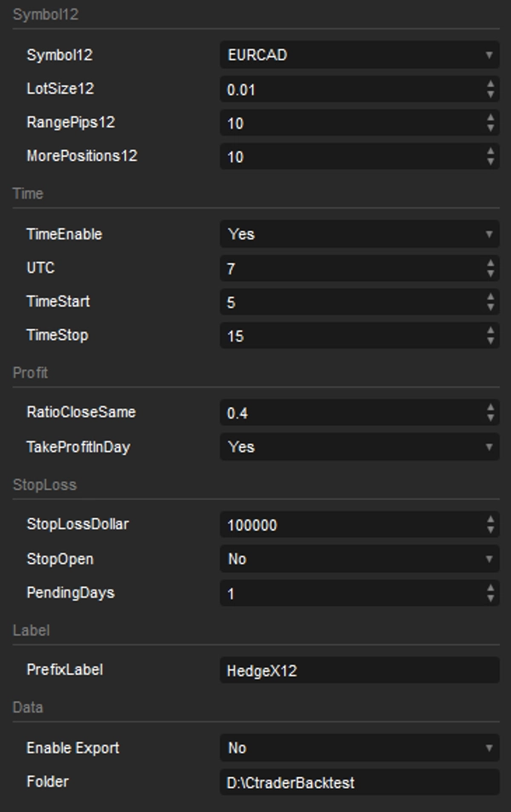Select the EURCAD symbol value
511x812 pixels.
click(255, 55)
